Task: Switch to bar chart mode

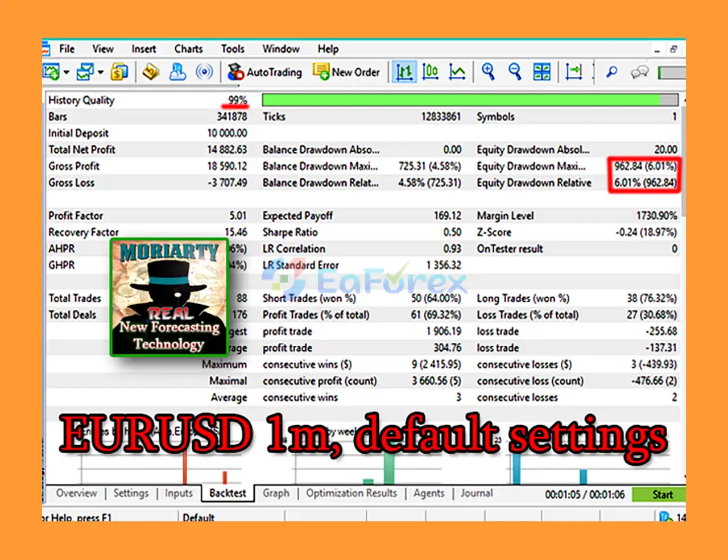Action: click(404, 72)
